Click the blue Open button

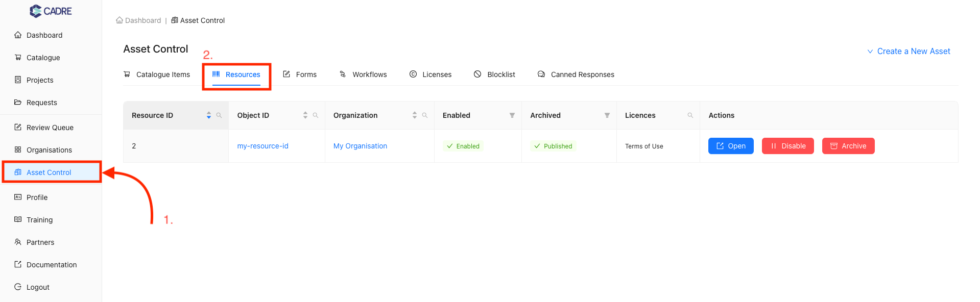(x=731, y=146)
